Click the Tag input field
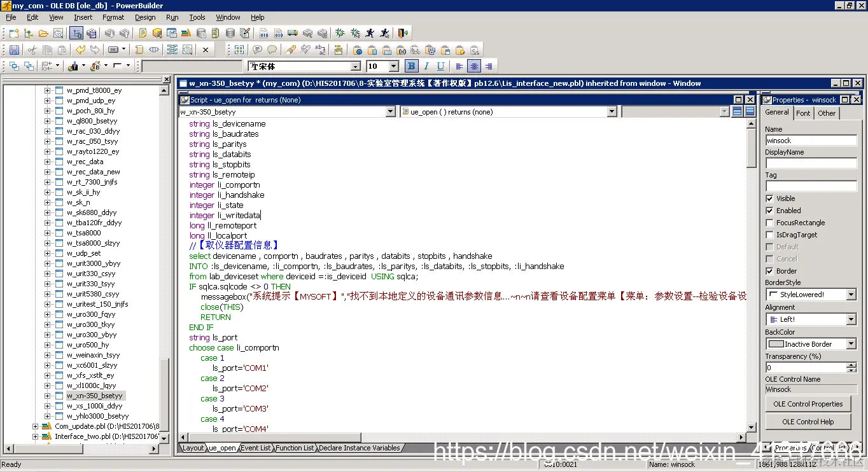868x472 pixels. 811,186
